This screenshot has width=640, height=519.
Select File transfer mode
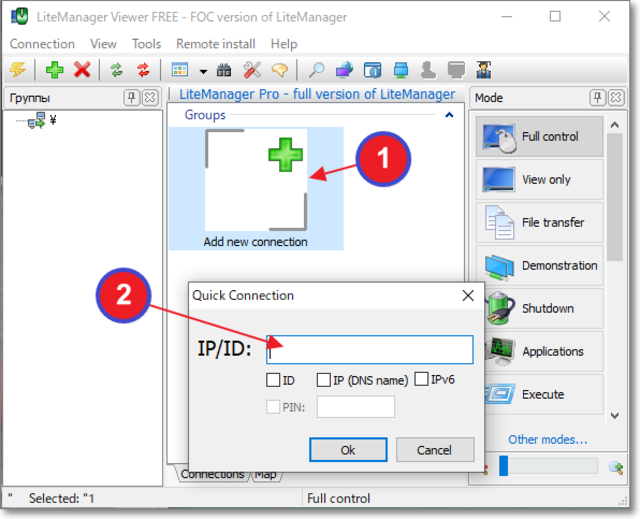coord(539,222)
